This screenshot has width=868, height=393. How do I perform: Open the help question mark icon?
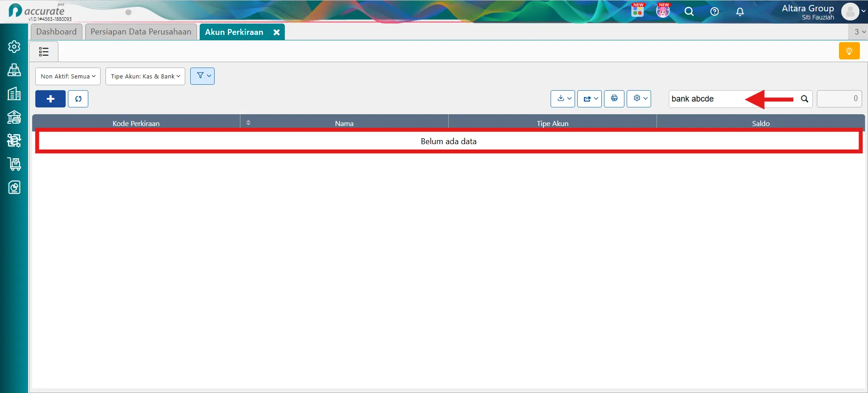click(x=715, y=12)
